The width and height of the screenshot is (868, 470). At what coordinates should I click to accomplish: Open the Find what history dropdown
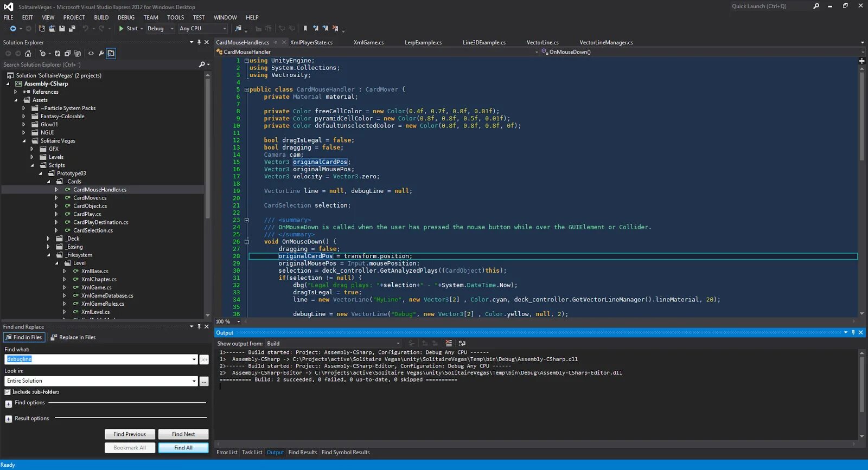[x=194, y=359]
